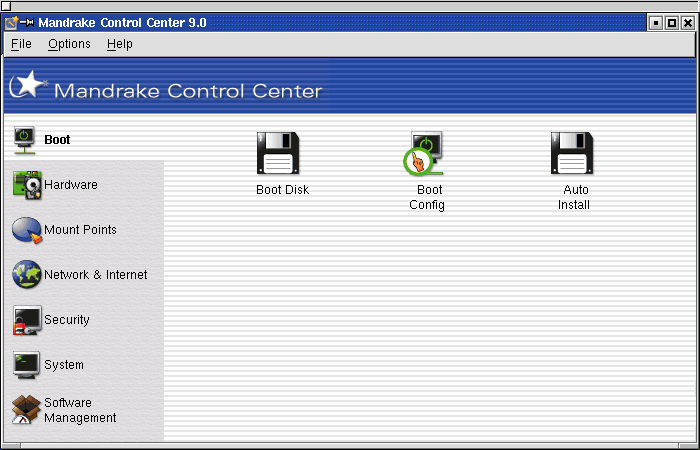Iconify the window with the dot button
The height and width of the screenshot is (450, 700).
click(x=656, y=23)
